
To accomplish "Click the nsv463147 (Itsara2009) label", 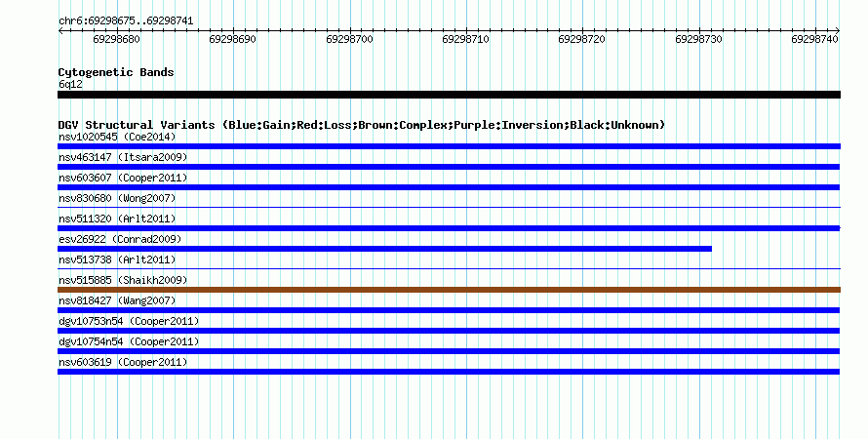I will [x=123, y=157].
